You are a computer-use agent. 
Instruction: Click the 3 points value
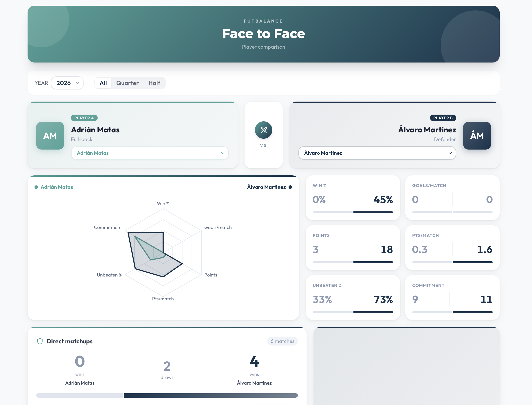point(316,250)
